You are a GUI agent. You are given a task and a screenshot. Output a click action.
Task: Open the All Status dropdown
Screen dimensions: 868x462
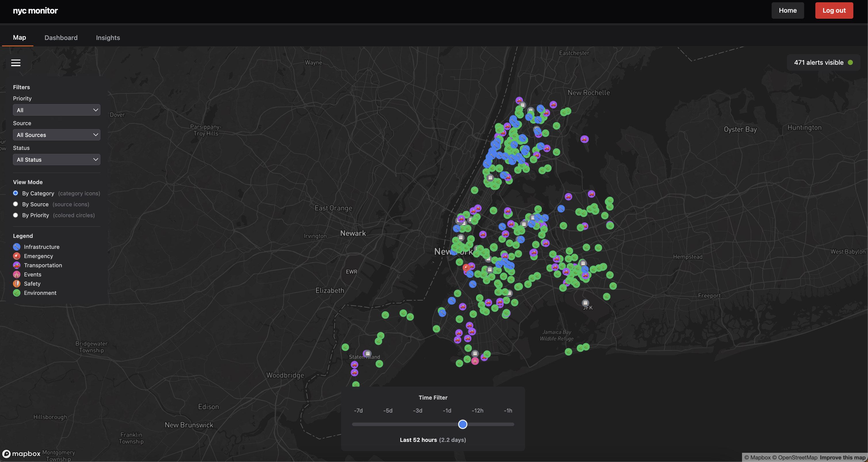[57, 160]
